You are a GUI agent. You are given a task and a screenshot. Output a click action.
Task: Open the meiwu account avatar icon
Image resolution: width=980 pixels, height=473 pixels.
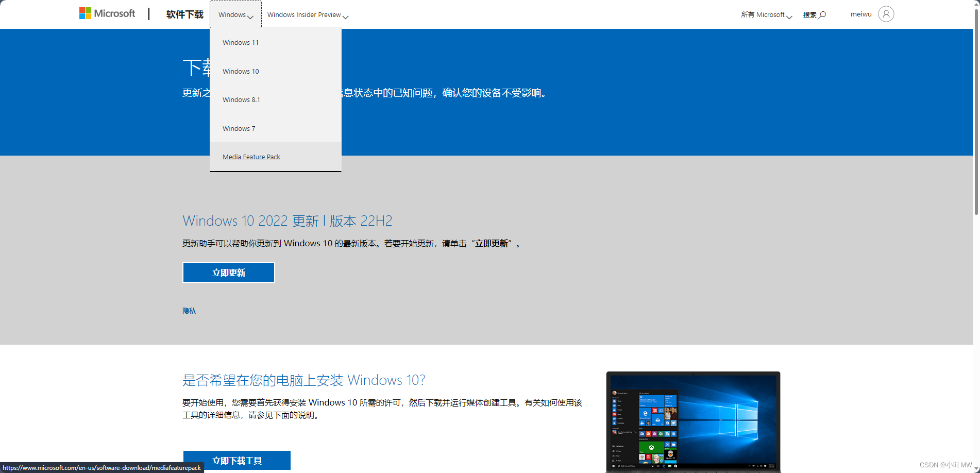click(x=886, y=14)
